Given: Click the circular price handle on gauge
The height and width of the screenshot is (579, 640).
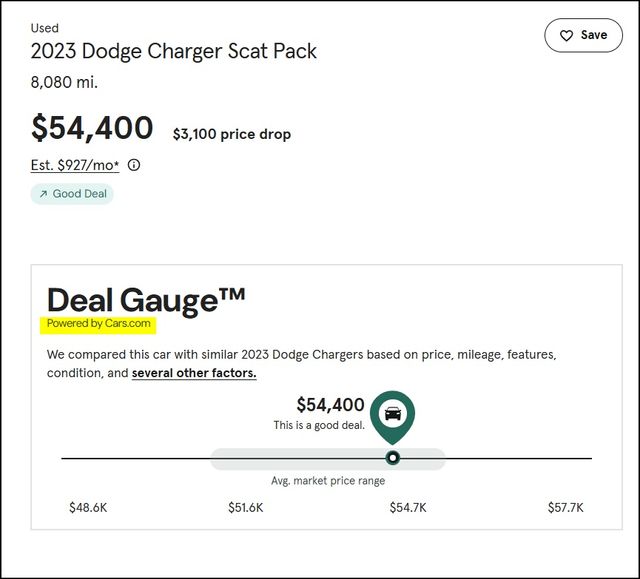Looking at the screenshot, I should click(x=393, y=458).
